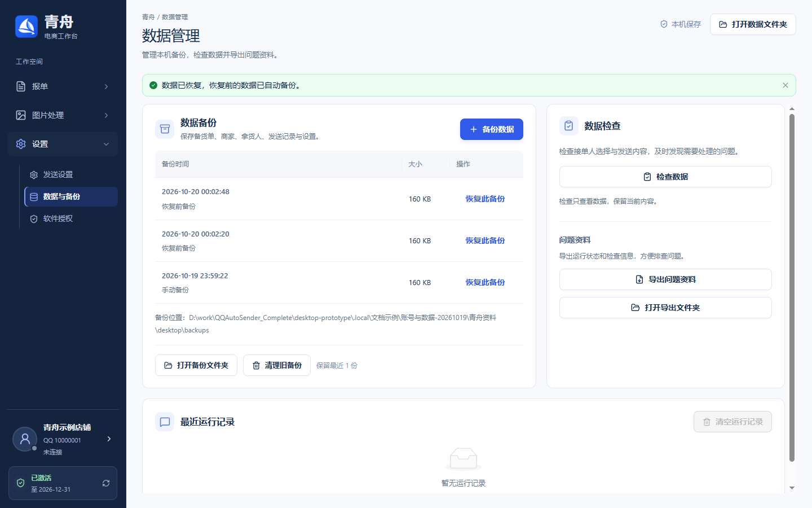Click the scrollbar up arrow
This screenshot has height=508, width=812.
click(x=792, y=108)
